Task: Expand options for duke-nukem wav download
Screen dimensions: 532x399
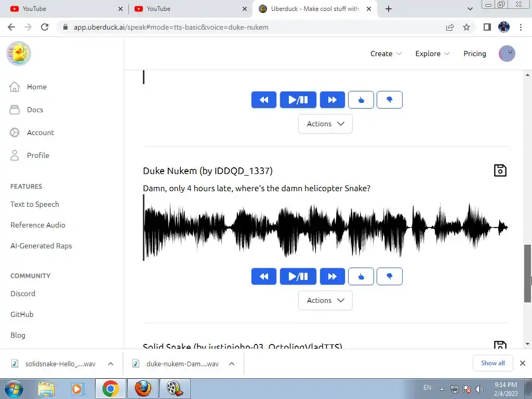Action: coord(232,364)
